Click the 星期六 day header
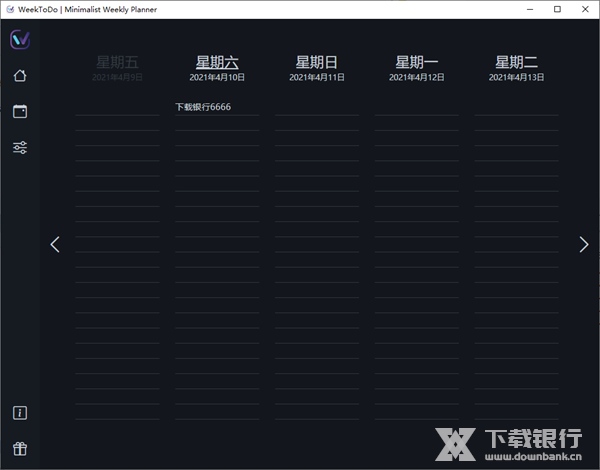This screenshot has width=600, height=470. [x=217, y=62]
